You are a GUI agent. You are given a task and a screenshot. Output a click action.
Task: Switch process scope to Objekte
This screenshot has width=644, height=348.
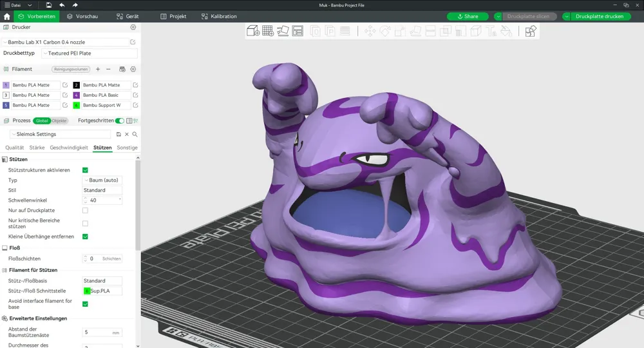point(59,121)
